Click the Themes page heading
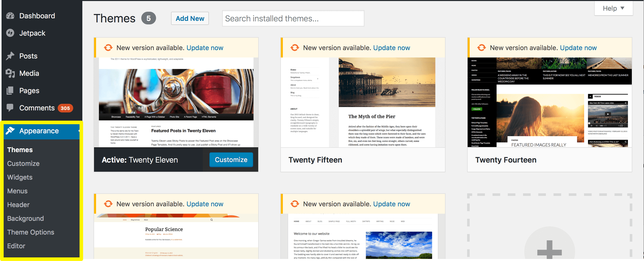 [115, 18]
